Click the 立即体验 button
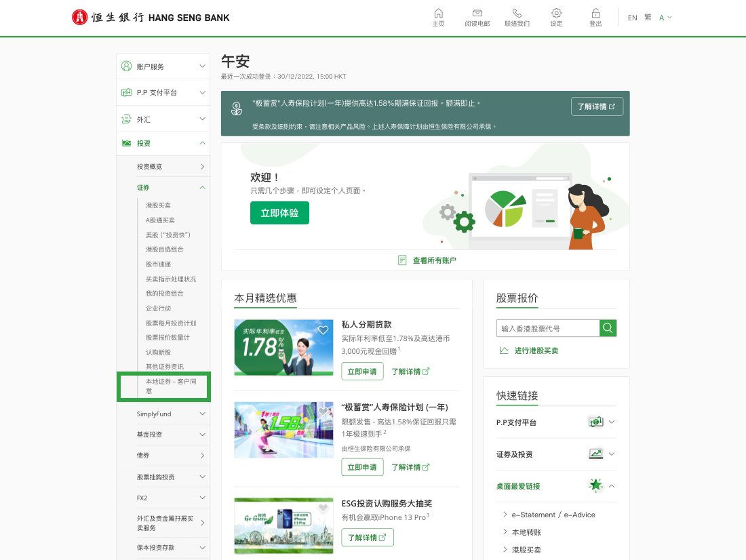Viewport: 746px width, 560px height. (279, 213)
